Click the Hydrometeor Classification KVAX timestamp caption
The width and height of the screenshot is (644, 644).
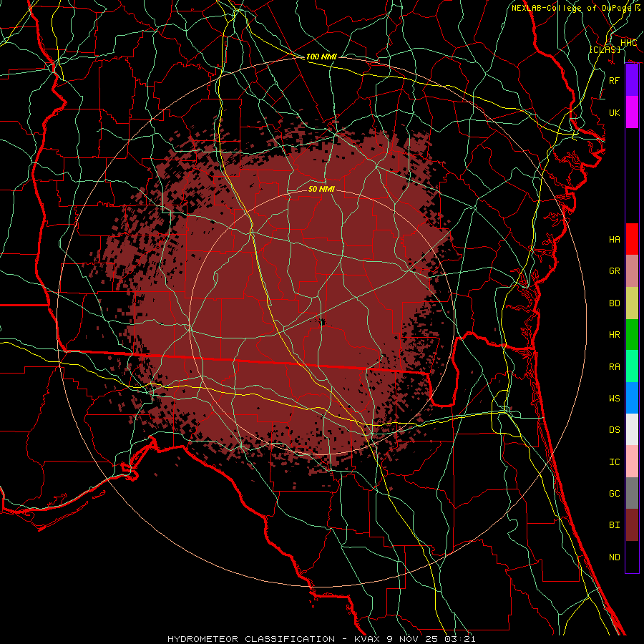coord(321,639)
